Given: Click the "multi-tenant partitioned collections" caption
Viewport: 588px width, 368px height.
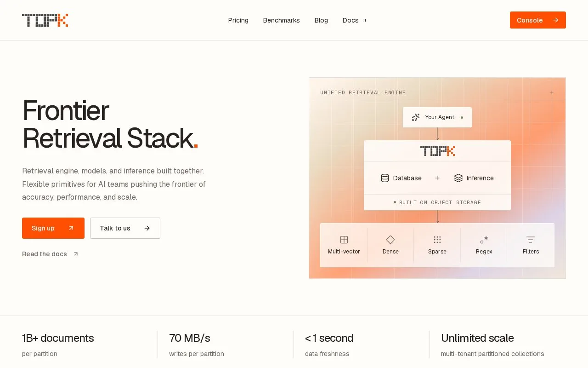Looking at the screenshot, I should [x=492, y=354].
